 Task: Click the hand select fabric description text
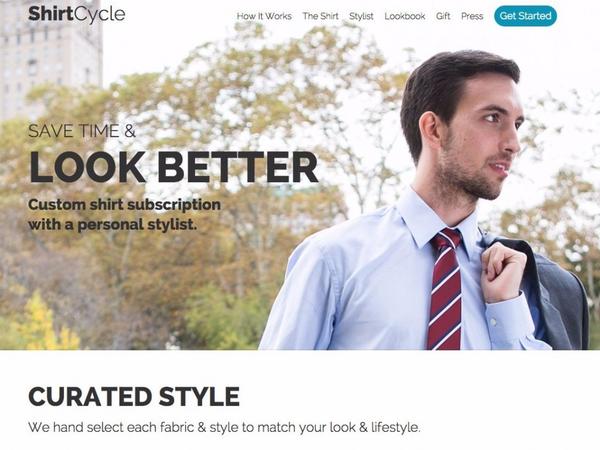coord(224,427)
